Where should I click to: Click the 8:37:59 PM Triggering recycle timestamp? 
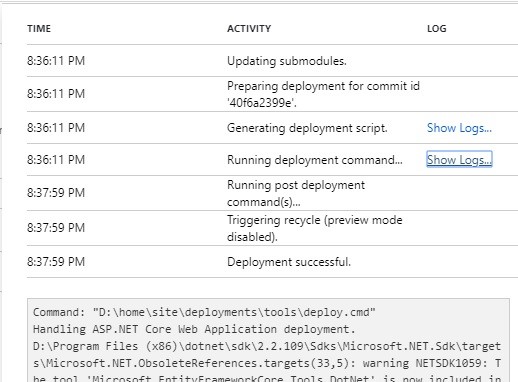(56, 228)
